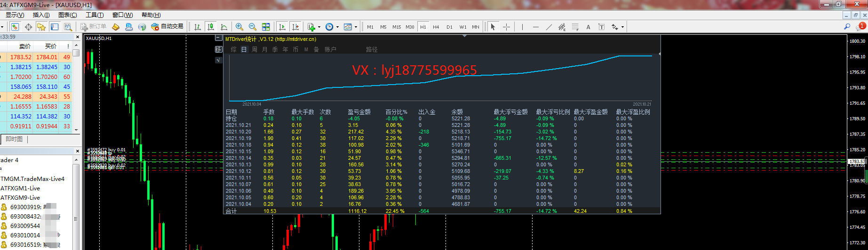
Task: Open the 图表(C) menu
Action: pos(67,15)
